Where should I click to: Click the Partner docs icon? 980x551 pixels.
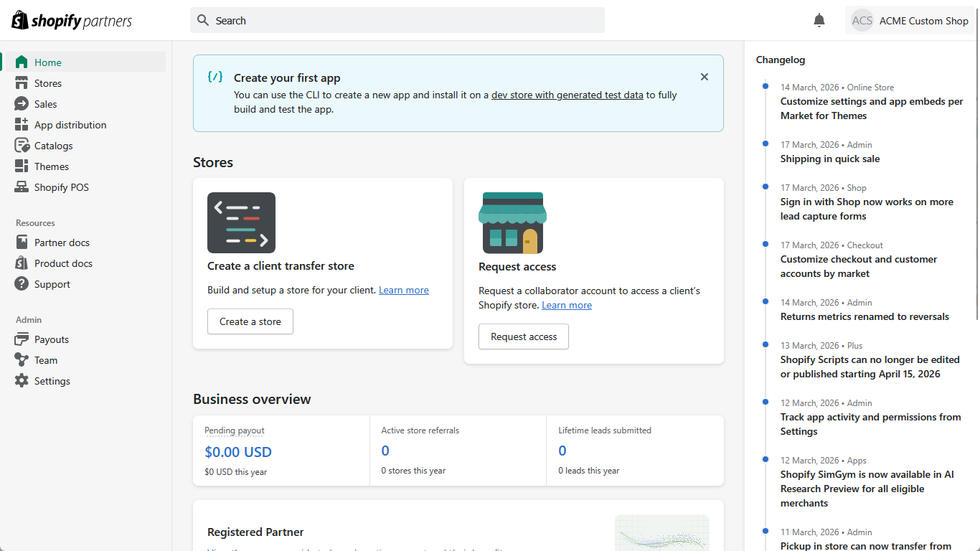click(x=22, y=242)
